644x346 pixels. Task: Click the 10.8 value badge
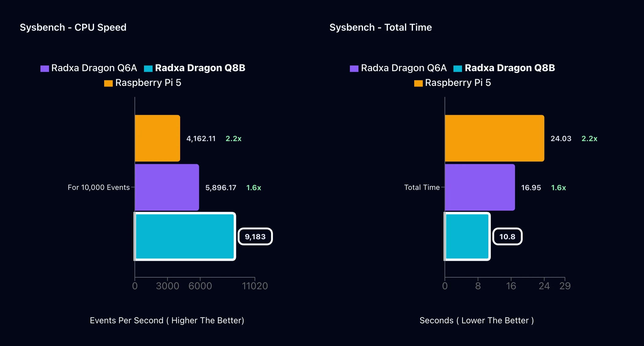(507, 236)
